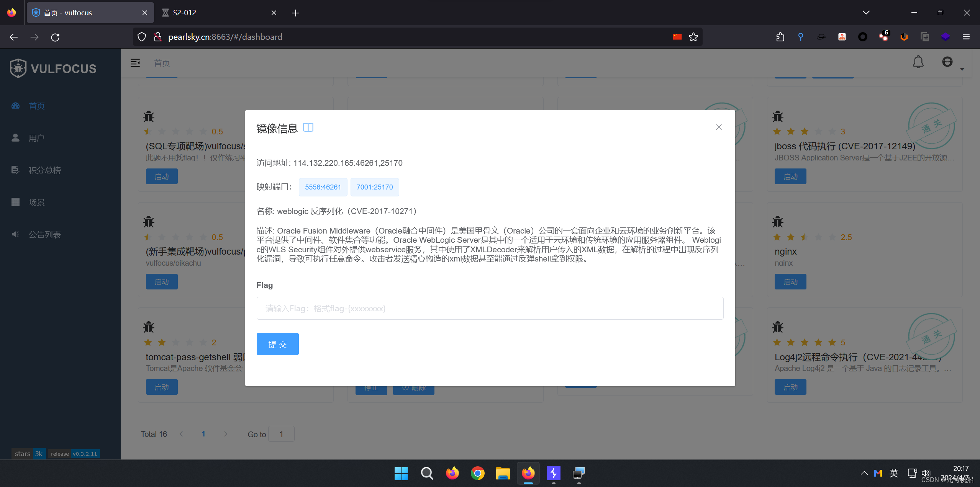Click the VULFOCUS logo in the sidebar

(53, 69)
